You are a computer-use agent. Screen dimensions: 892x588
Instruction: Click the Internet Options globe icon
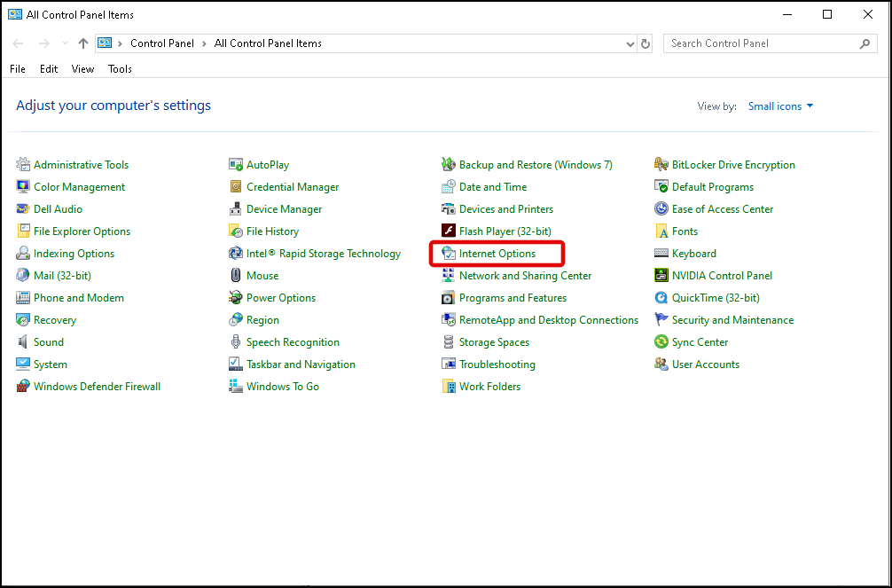(x=449, y=254)
